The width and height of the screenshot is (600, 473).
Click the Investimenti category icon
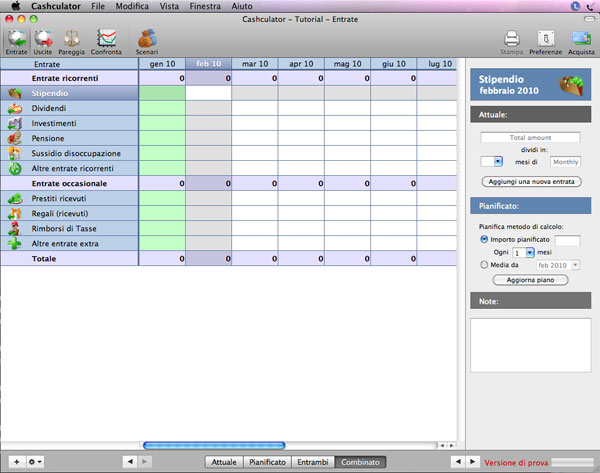pyautogui.click(x=15, y=123)
